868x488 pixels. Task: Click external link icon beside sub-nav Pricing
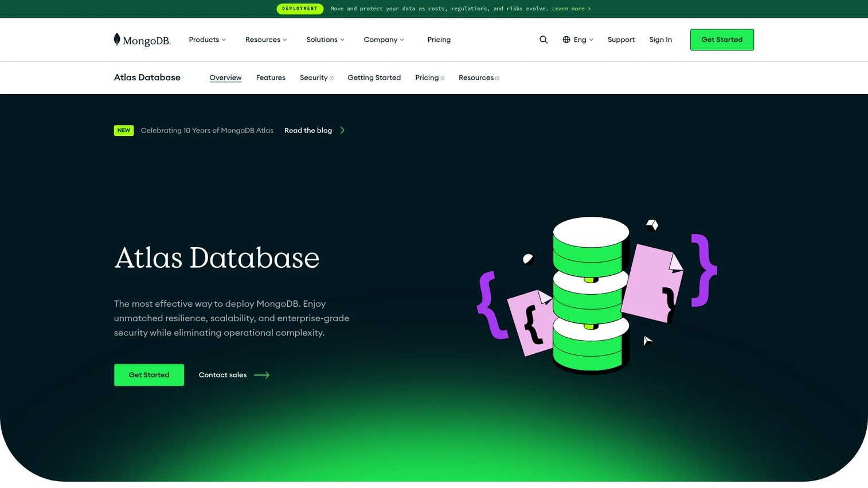click(443, 78)
